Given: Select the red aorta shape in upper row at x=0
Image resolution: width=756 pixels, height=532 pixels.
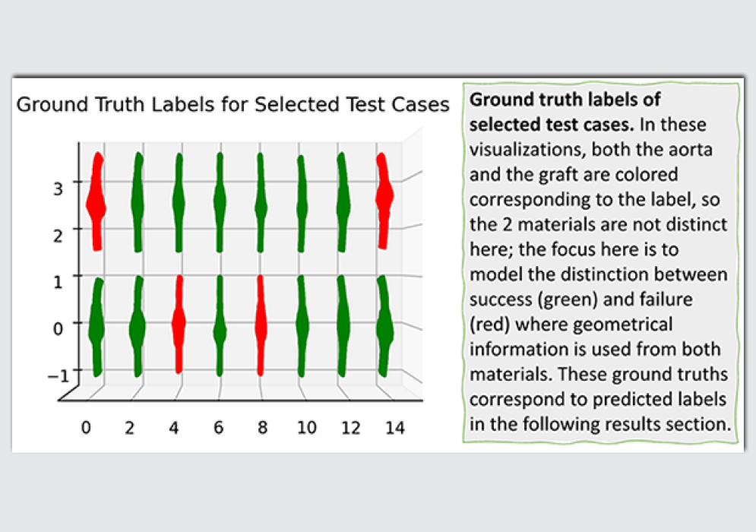Looking at the screenshot, I should (x=96, y=202).
